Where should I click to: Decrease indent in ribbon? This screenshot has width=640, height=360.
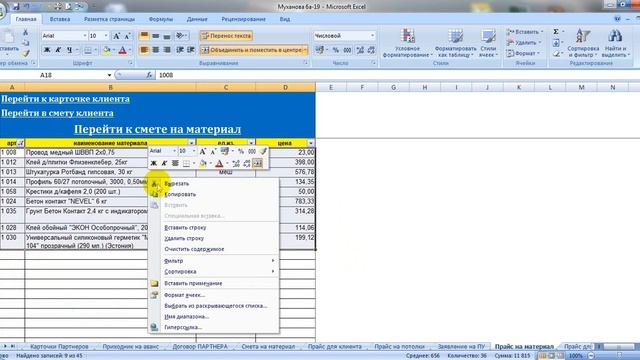tap(180, 50)
